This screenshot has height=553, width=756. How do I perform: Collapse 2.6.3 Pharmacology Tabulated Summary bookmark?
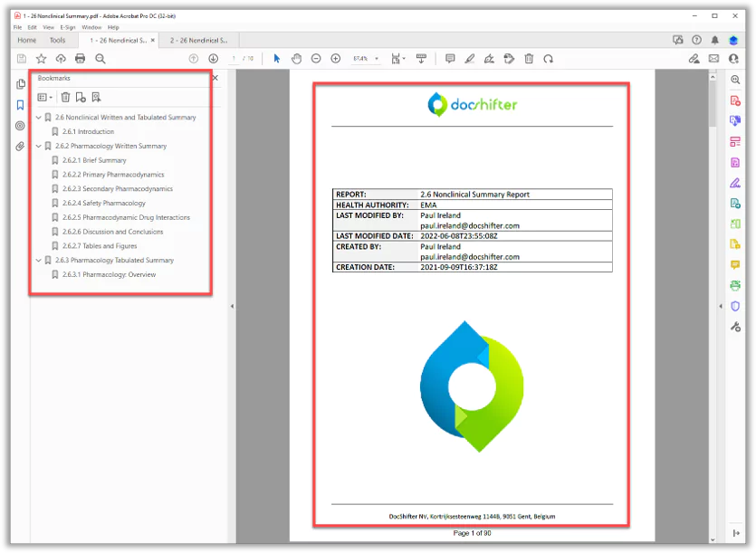[39, 260]
